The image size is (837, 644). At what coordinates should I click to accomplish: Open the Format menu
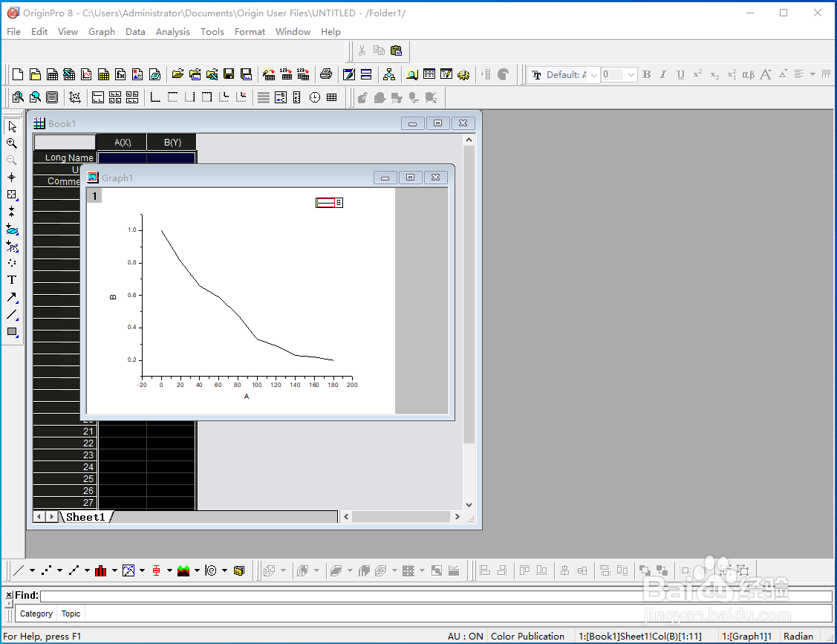250,31
